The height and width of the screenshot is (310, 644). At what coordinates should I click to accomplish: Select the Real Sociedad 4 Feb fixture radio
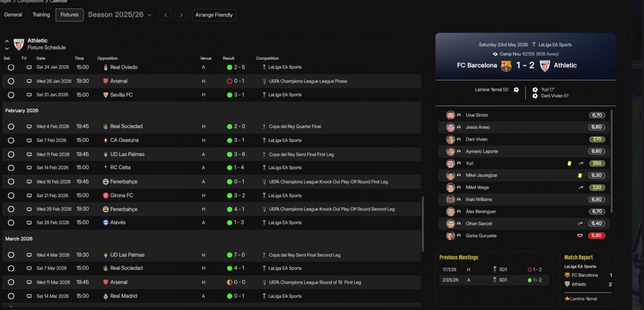pos(11,127)
